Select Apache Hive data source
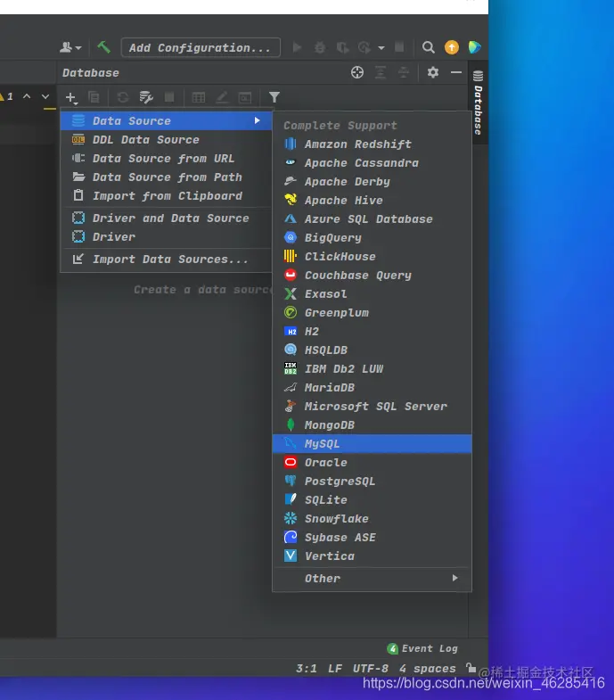Screen dimensions: 614x700 click(x=372, y=201)
